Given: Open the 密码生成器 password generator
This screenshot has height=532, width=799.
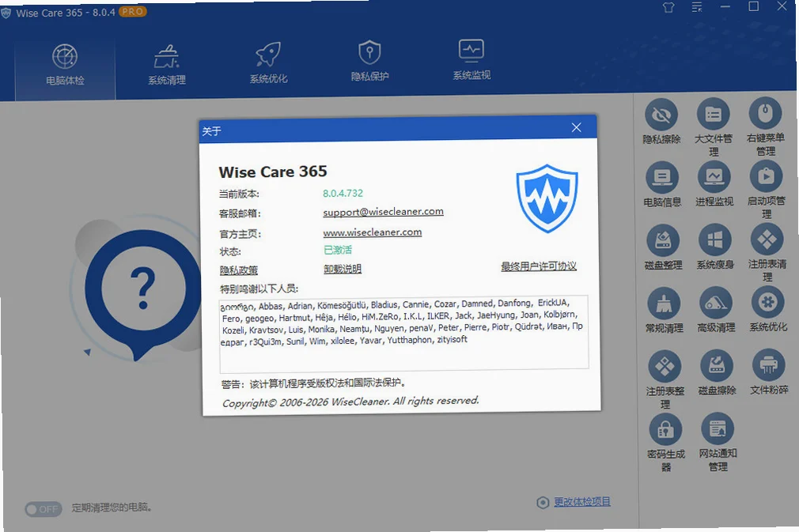Looking at the screenshot, I should (666, 443).
